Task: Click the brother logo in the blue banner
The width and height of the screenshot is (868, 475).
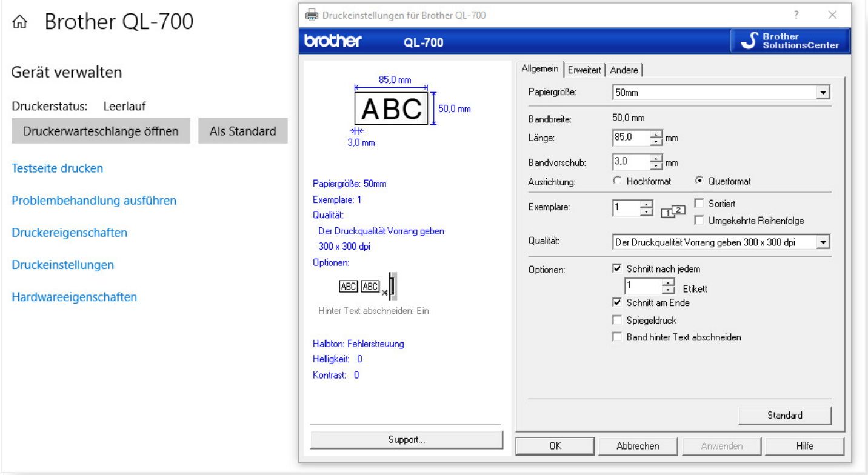Action: coord(333,41)
